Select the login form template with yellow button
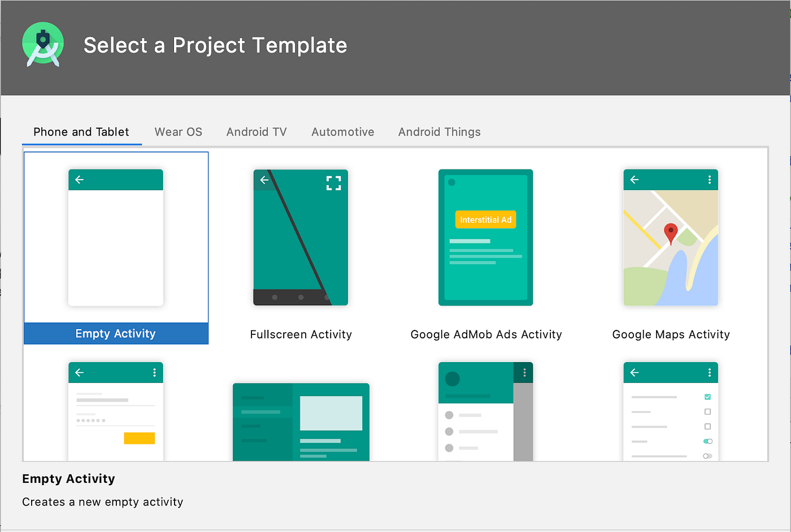Viewport: 791px width, 532px height. click(x=116, y=412)
